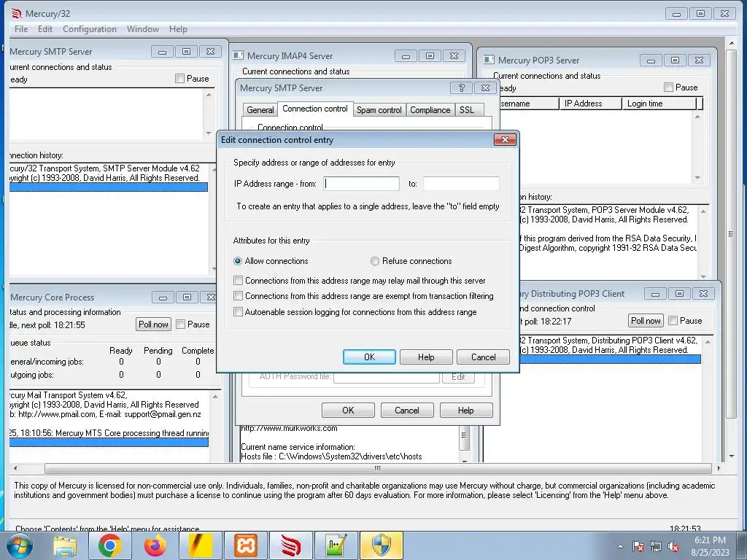
Task: Close the Edit connection control entry dialog
Action: click(x=505, y=139)
